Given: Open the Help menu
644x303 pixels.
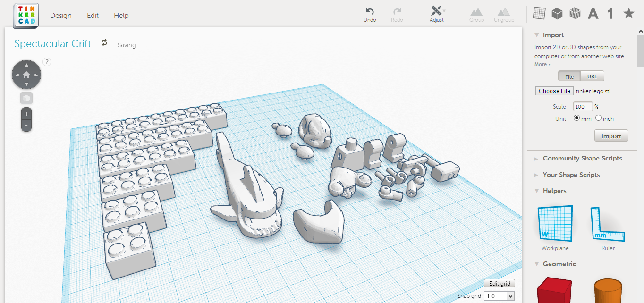Looking at the screenshot, I should (121, 15).
